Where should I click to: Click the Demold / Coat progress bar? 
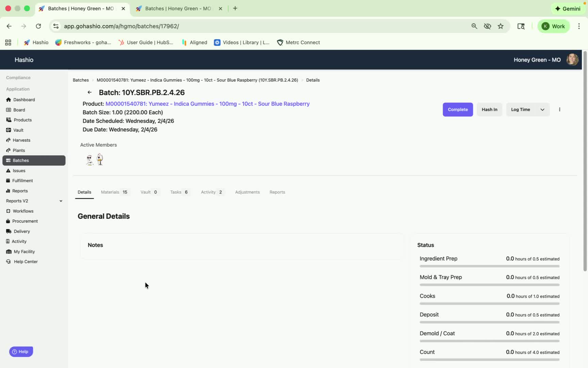click(x=489, y=341)
